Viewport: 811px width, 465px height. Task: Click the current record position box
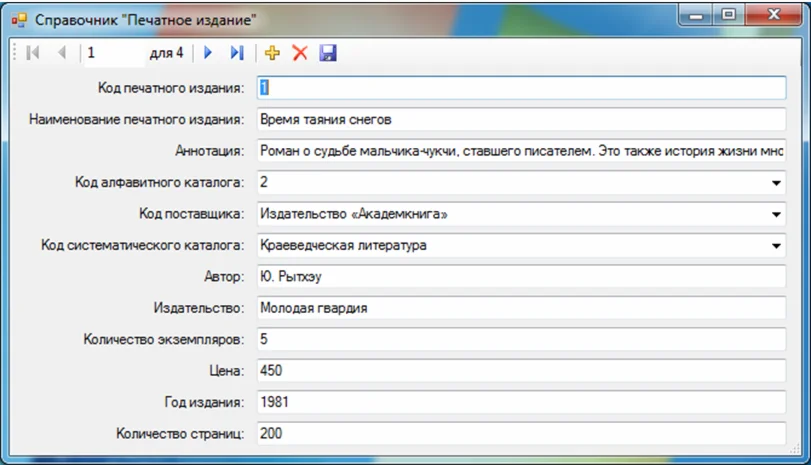(x=111, y=53)
